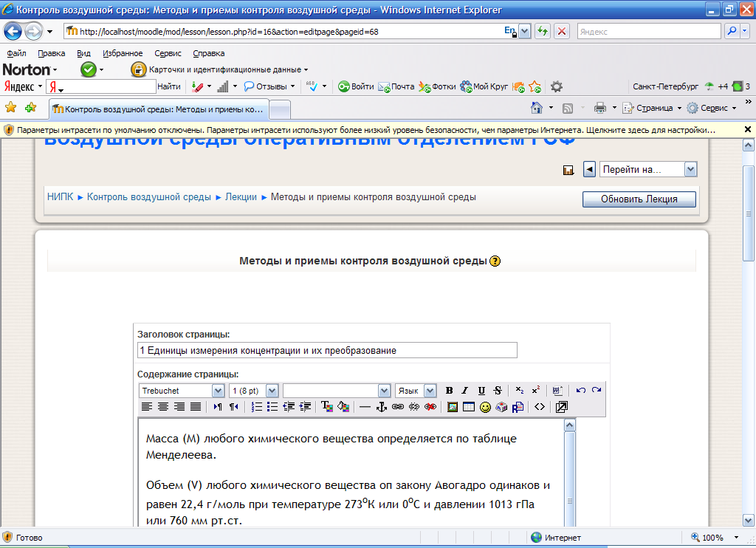Enlarge the editor to full screen
The height and width of the screenshot is (548, 756).
pos(562,407)
